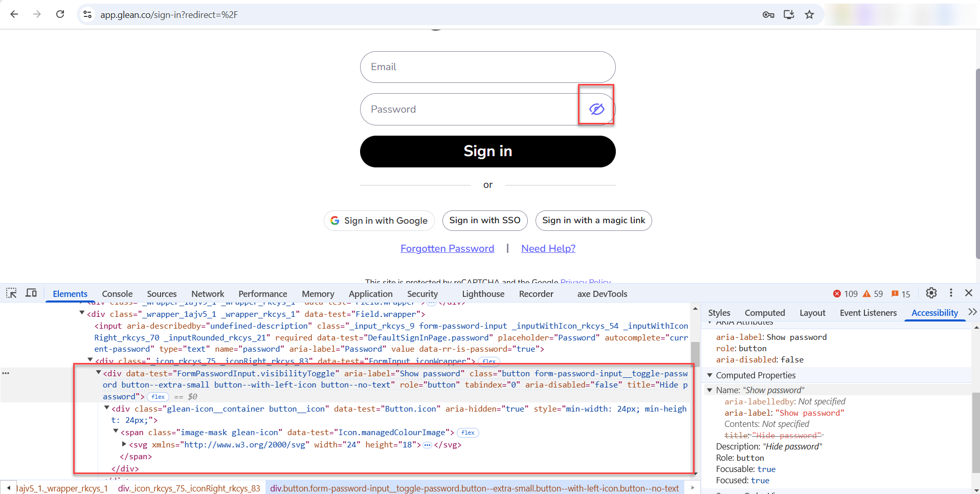The height and width of the screenshot is (494, 980).
Task: Open the password manager key icon
Action: point(768,14)
